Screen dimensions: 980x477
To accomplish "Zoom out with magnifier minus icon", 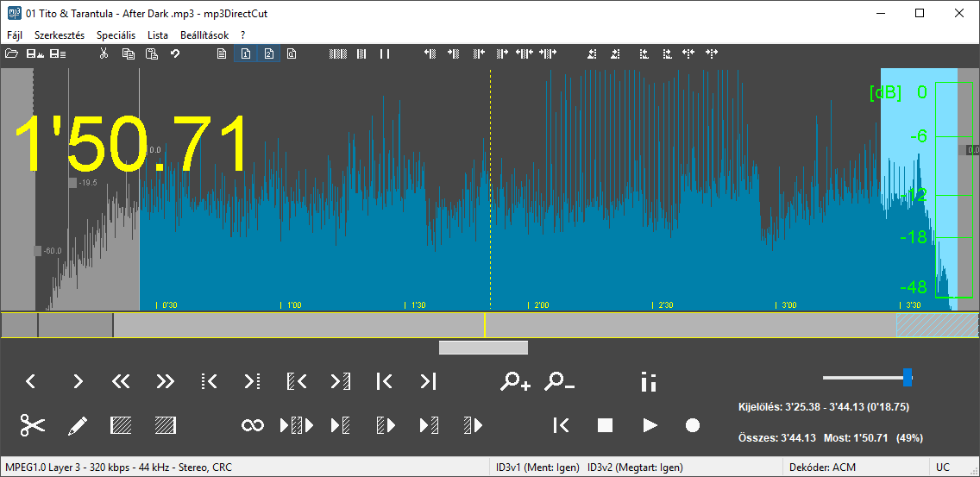I will coord(559,381).
